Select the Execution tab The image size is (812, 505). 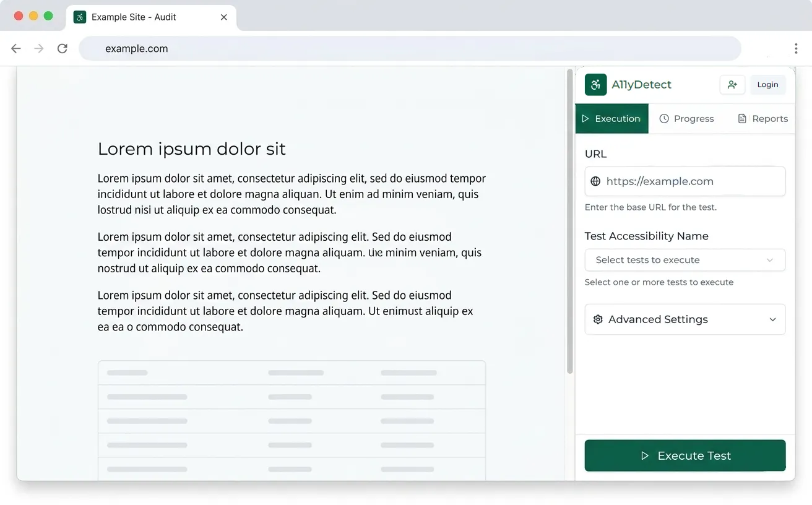[611, 119]
